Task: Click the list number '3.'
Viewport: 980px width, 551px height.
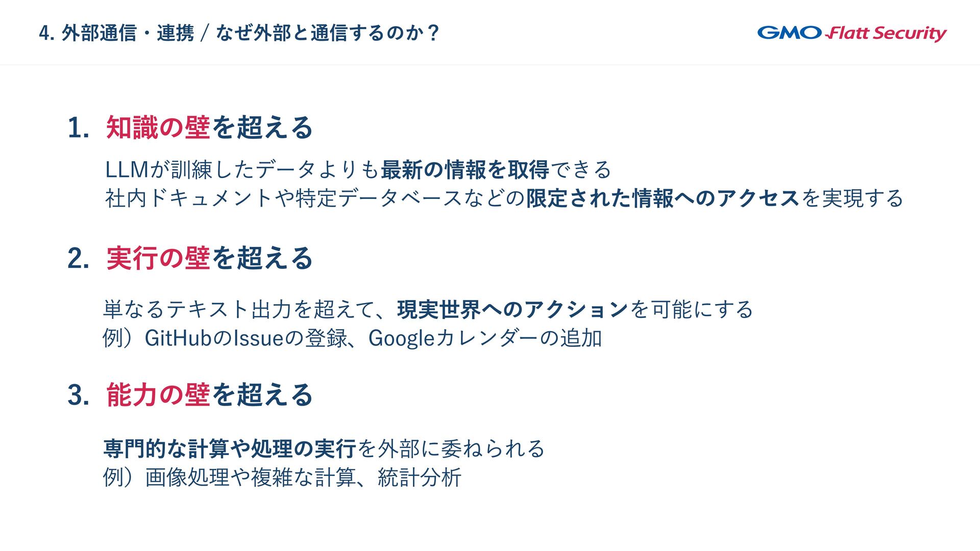Action: tap(79, 395)
